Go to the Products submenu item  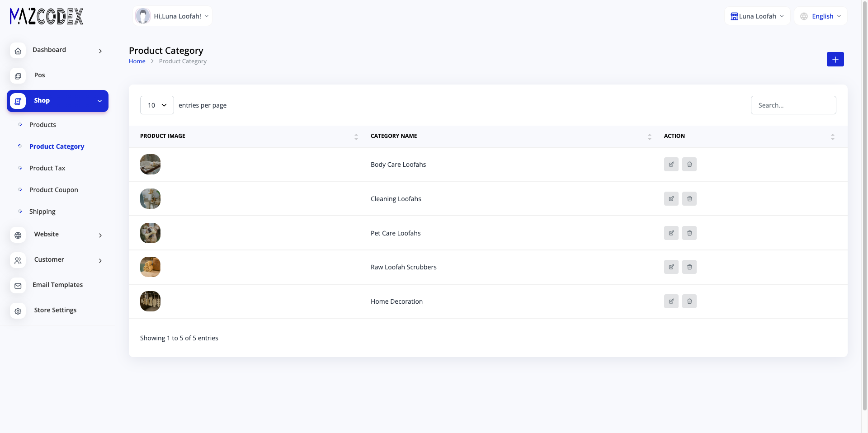click(x=42, y=125)
